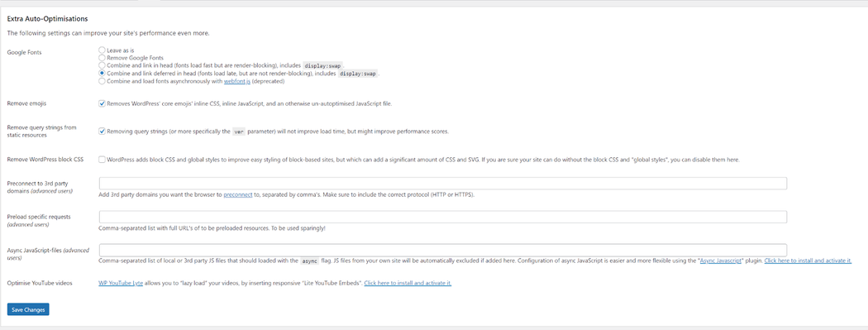Image resolution: width=868 pixels, height=330 pixels.
Task: Open the preconnect hyperlink in the description
Action: click(238, 195)
